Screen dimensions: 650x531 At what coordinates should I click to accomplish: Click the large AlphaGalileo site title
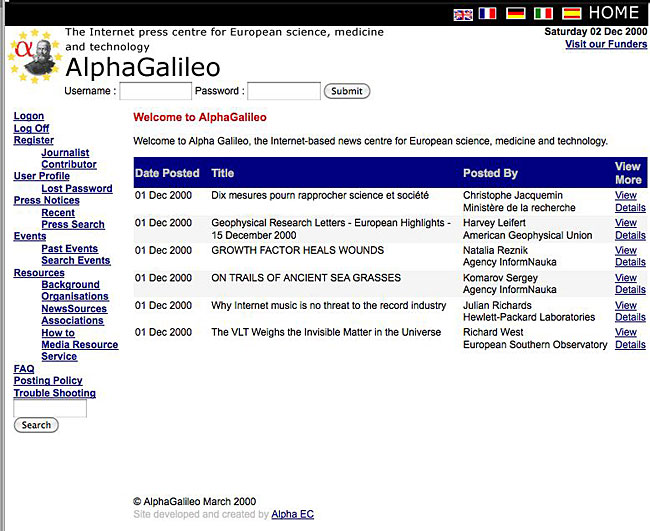(x=143, y=67)
